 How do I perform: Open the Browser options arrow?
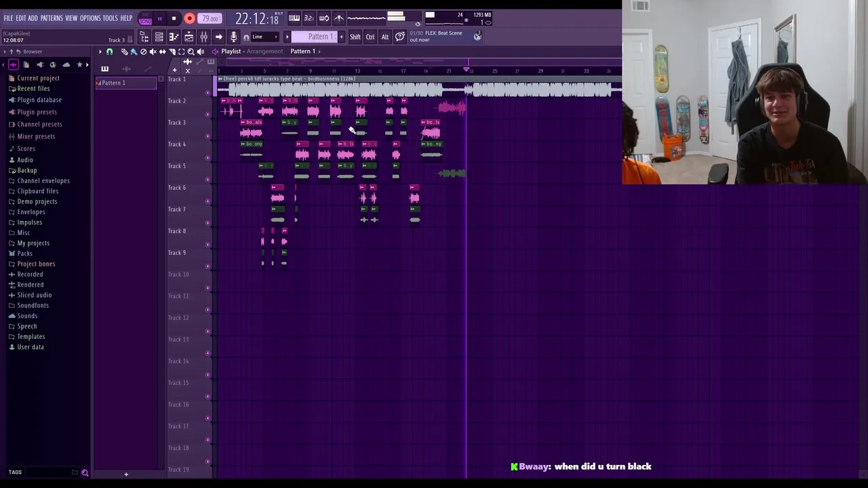5,52
